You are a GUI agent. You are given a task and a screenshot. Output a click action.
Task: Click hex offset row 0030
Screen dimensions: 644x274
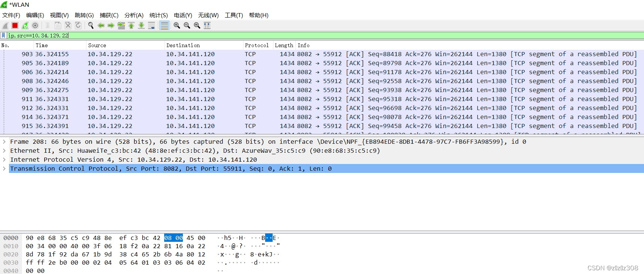11,263
